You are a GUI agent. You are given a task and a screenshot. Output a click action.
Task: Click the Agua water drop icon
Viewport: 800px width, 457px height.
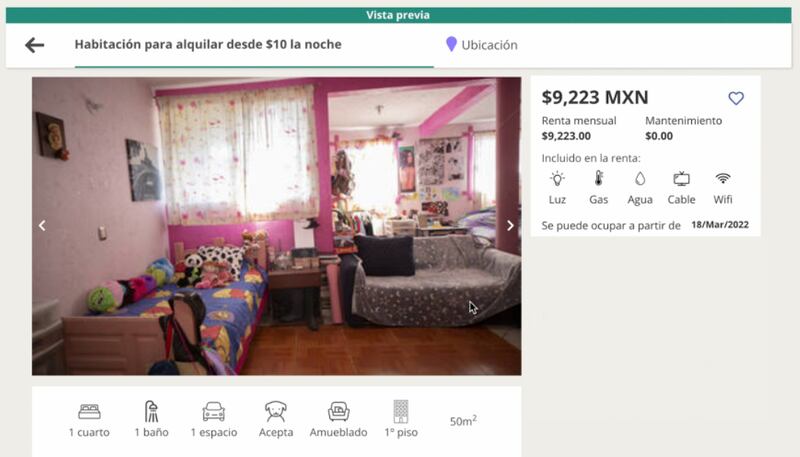tap(640, 179)
